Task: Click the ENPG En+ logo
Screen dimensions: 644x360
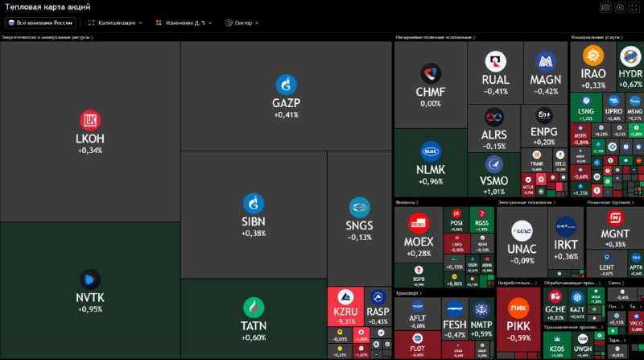Action: pyautogui.click(x=544, y=115)
